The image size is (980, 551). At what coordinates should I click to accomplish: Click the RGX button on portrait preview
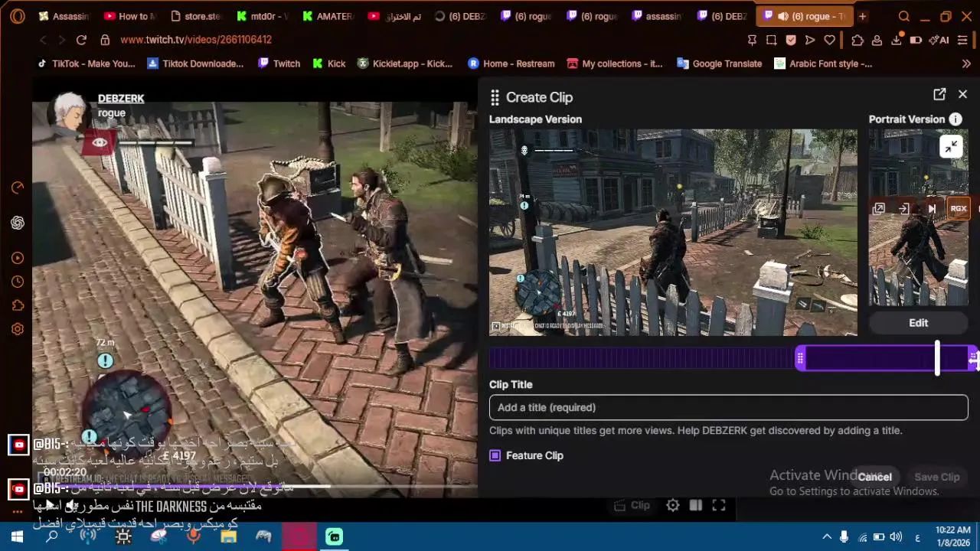click(958, 209)
